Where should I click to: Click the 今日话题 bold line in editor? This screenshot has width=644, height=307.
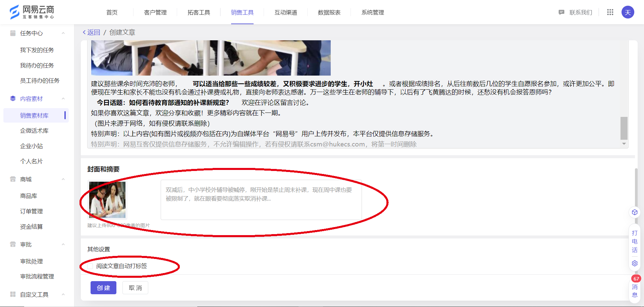pyautogui.click(x=163, y=103)
